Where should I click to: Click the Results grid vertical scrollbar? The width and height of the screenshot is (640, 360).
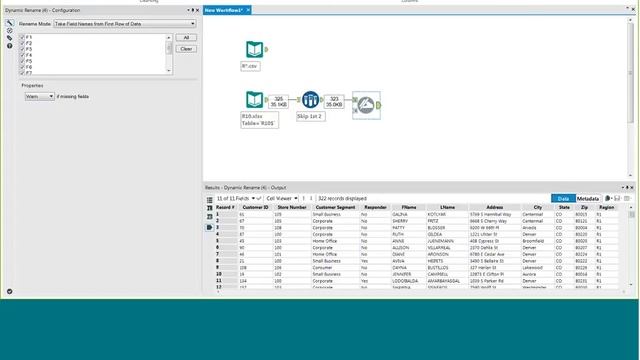tap(632, 214)
